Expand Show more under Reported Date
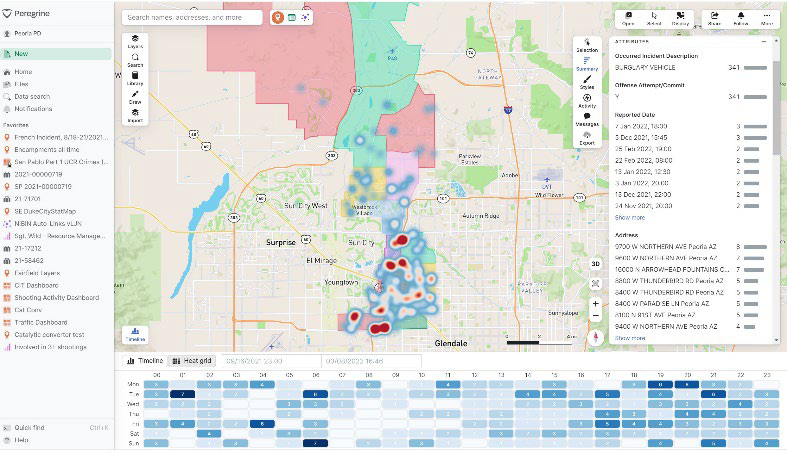 629,217
